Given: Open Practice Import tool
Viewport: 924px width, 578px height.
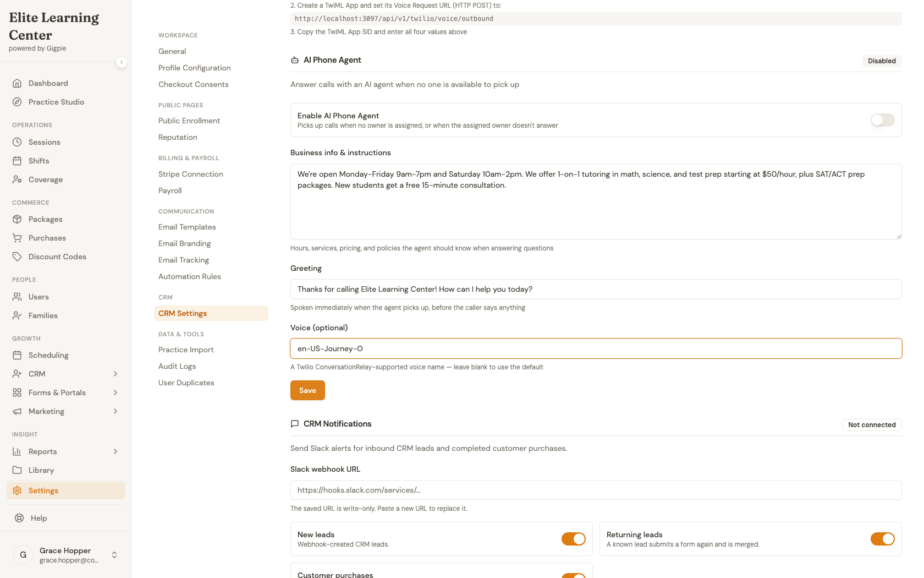Looking at the screenshot, I should [x=186, y=350].
